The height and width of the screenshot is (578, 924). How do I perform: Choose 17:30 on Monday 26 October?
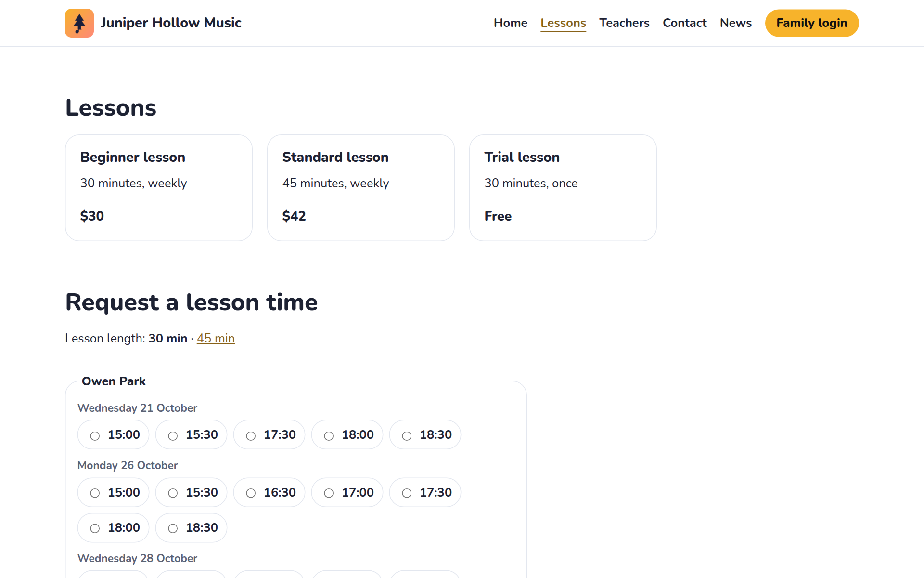(425, 492)
